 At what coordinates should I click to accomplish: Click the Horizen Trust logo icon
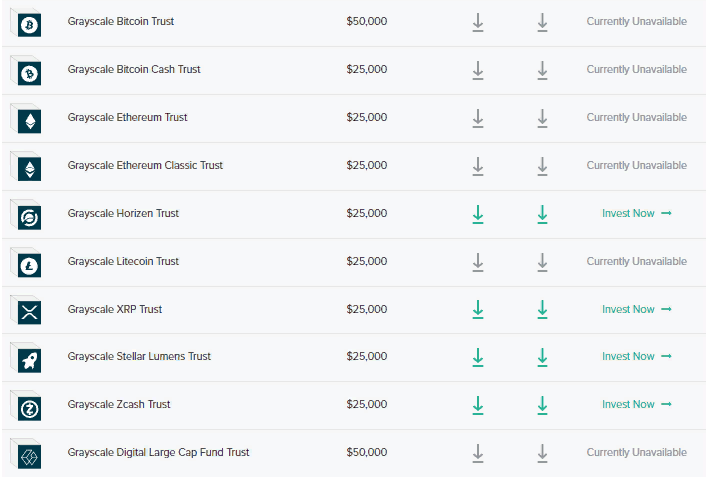29,216
